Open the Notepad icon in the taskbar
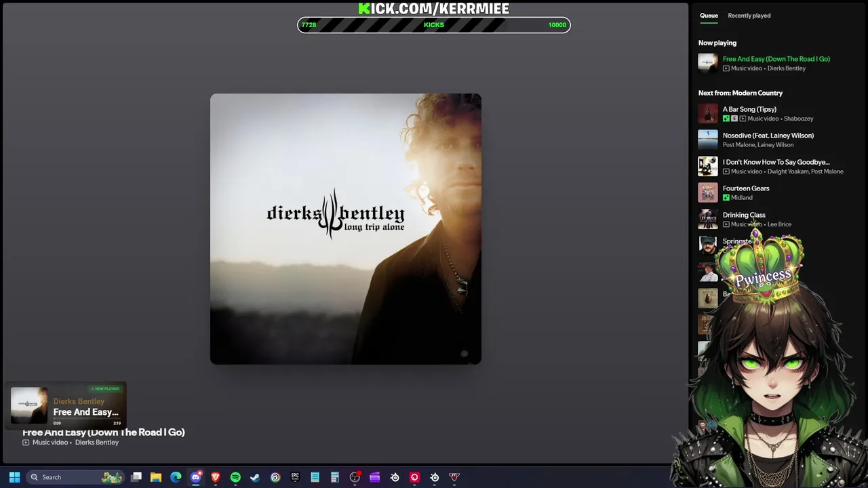The width and height of the screenshot is (868, 488). click(x=315, y=477)
